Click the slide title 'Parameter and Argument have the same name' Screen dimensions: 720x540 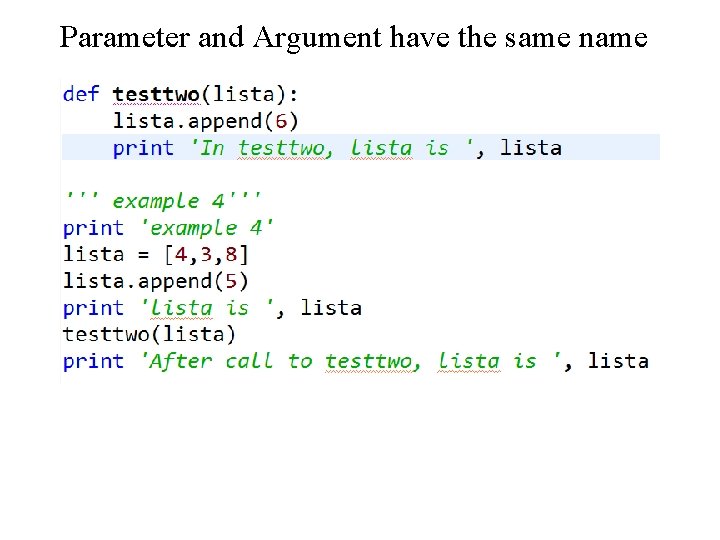pyautogui.click(x=354, y=38)
